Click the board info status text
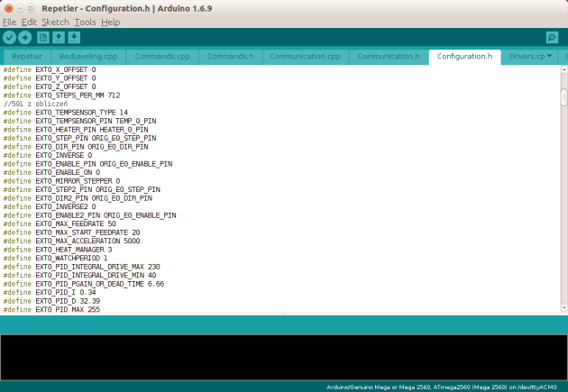Viewport: 568px width, 392px height. point(442,387)
